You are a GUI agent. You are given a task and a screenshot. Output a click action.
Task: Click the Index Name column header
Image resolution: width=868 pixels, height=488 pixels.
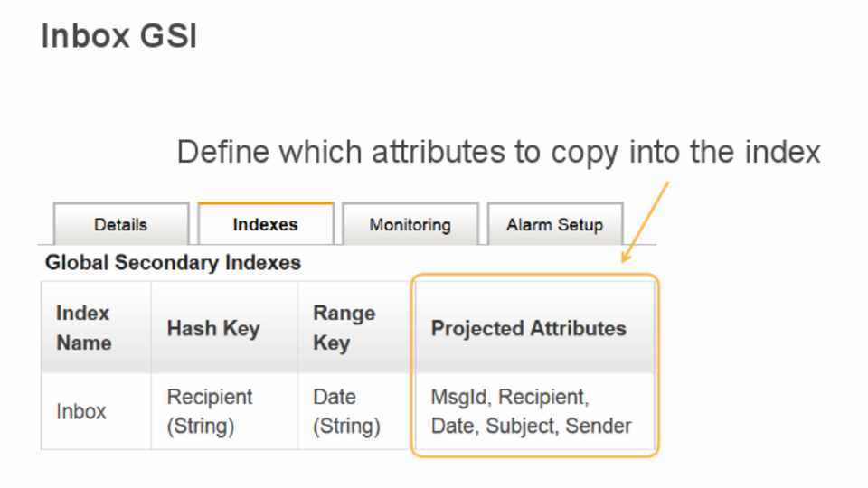click(x=84, y=327)
